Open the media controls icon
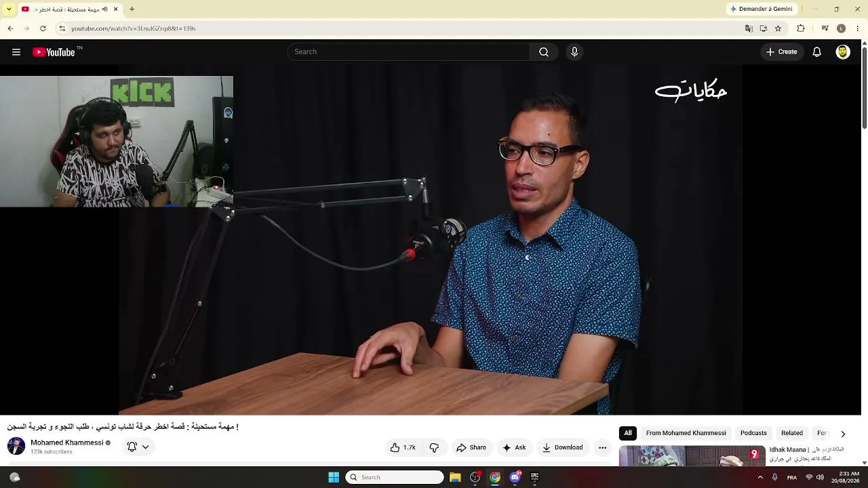The height and width of the screenshot is (488, 868). coord(825,28)
